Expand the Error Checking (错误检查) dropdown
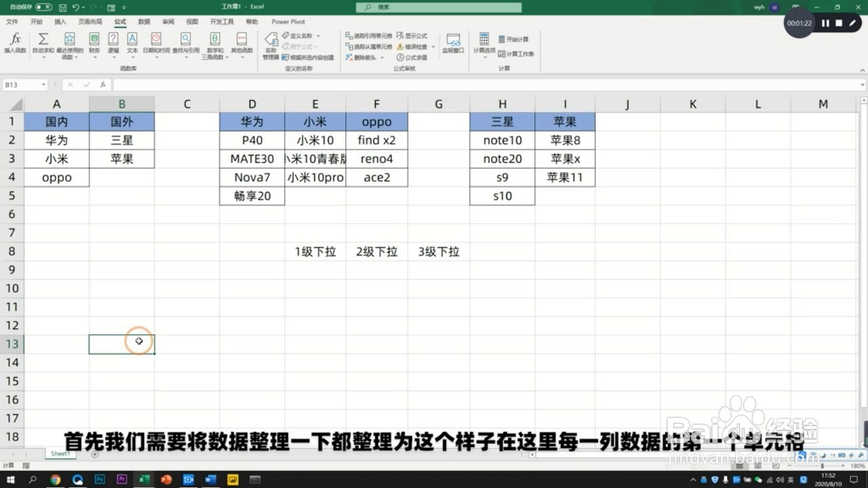This screenshot has width=868, height=488. [432, 47]
